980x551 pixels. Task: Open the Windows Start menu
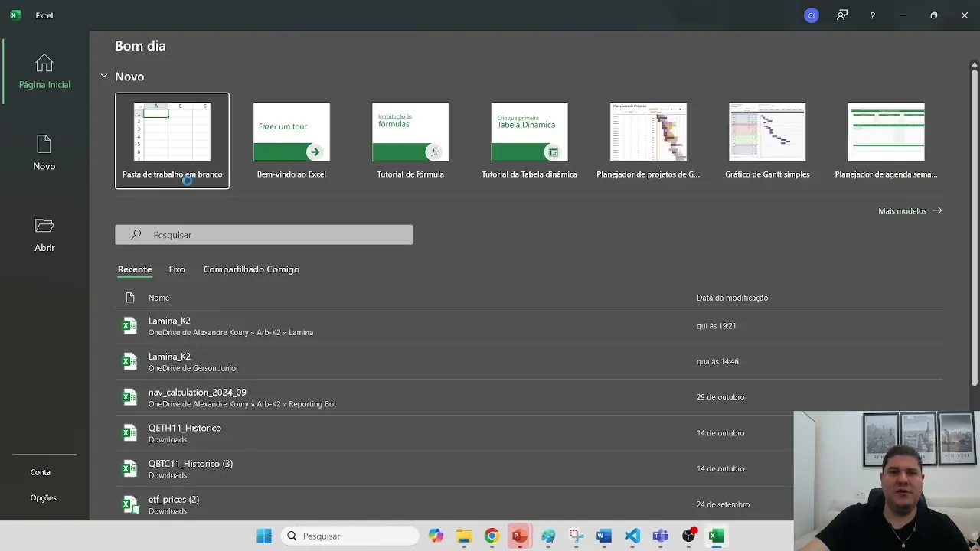(264, 536)
